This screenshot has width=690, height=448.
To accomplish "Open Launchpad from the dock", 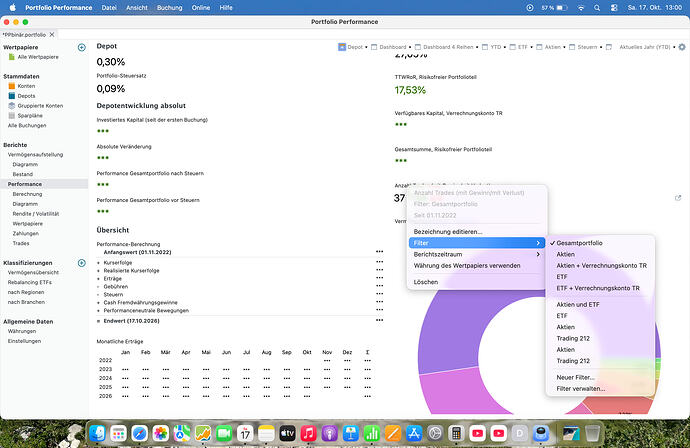I will [118, 434].
